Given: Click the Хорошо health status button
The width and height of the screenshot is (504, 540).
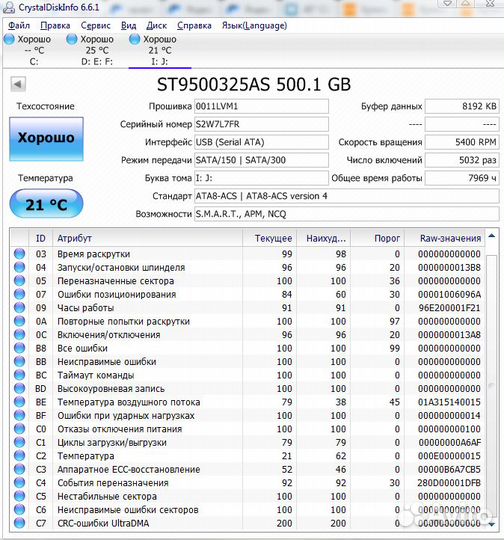Looking at the screenshot, I should point(46,139).
